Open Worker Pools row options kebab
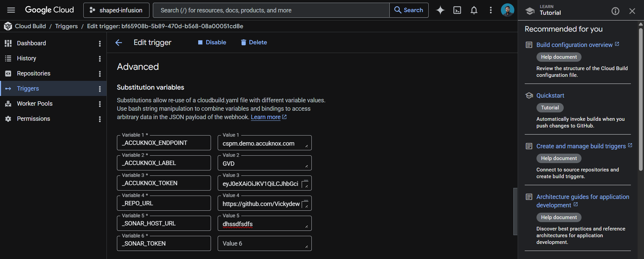 coord(100,104)
